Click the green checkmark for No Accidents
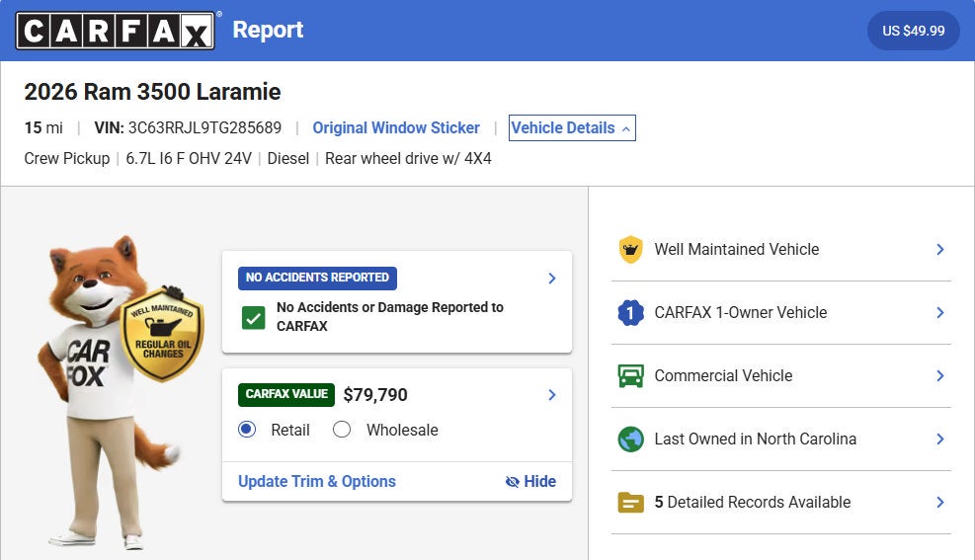 point(253,318)
